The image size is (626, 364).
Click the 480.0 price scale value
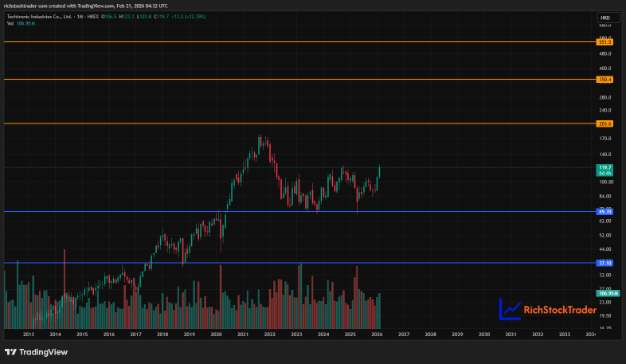click(x=605, y=54)
